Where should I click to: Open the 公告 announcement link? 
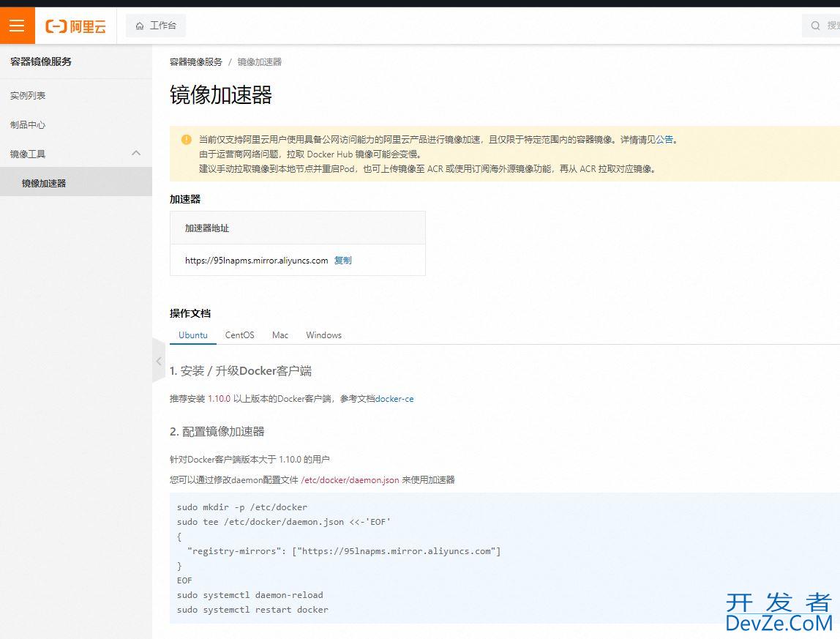664,139
